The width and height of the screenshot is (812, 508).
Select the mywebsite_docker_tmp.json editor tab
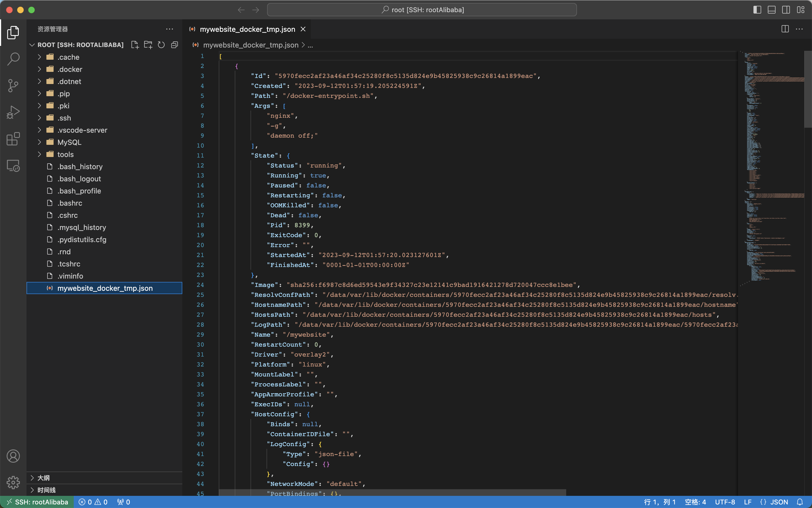tap(247, 29)
